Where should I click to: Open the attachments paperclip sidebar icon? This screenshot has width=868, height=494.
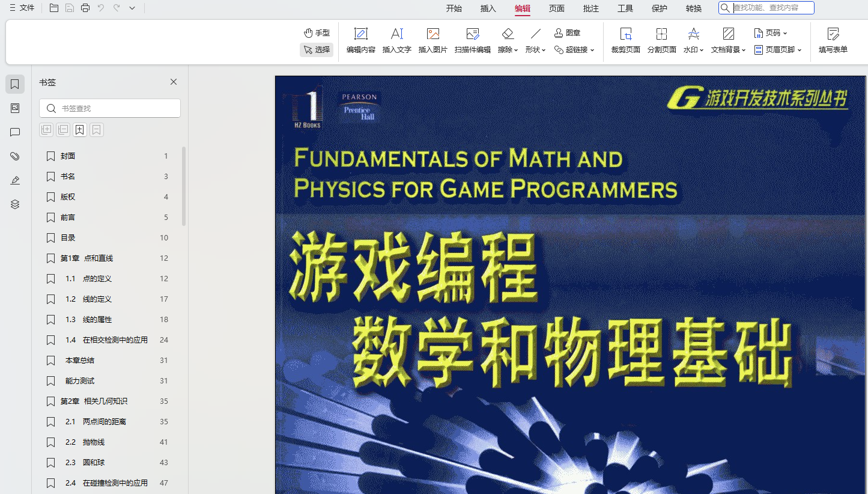click(15, 156)
